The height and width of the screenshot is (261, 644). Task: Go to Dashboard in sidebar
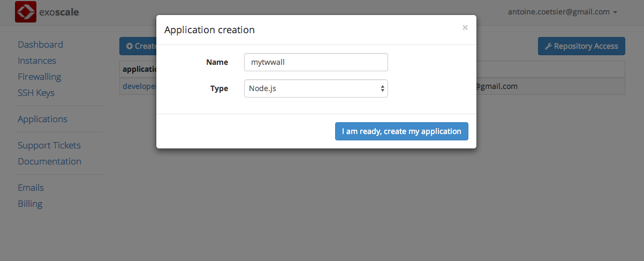(x=40, y=44)
